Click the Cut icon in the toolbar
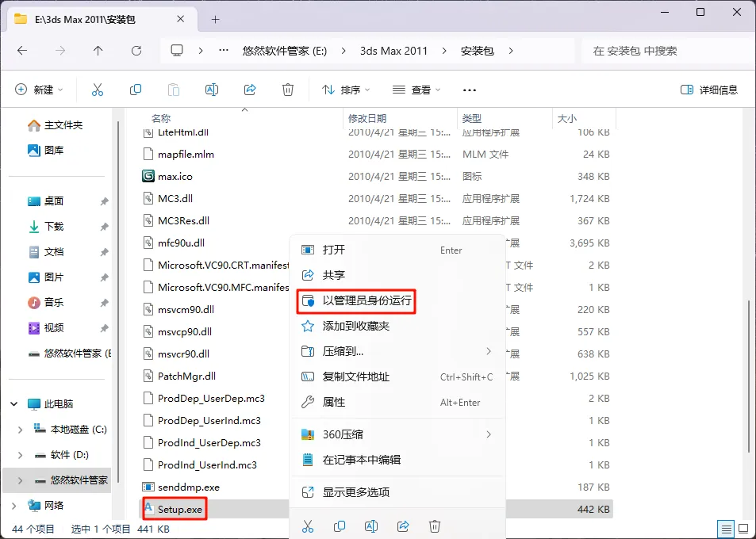The width and height of the screenshot is (756, 539). pos(98,90)
